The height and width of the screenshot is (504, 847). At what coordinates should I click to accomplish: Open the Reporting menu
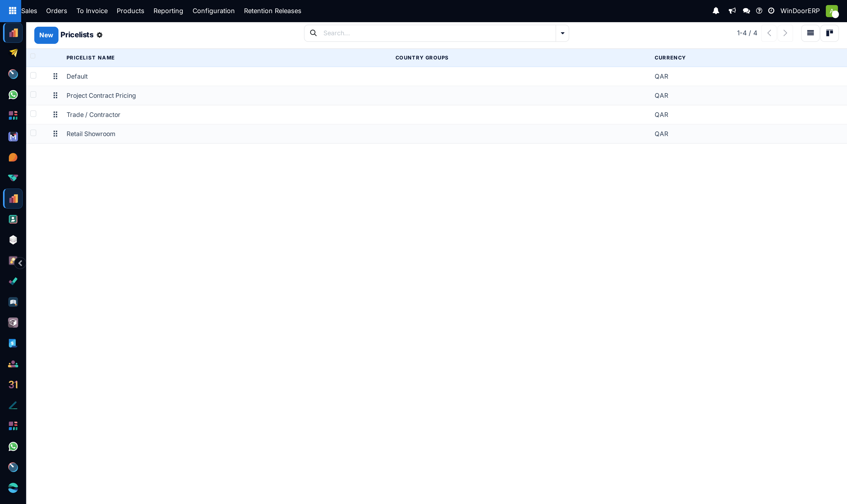[x=168, y=11]
